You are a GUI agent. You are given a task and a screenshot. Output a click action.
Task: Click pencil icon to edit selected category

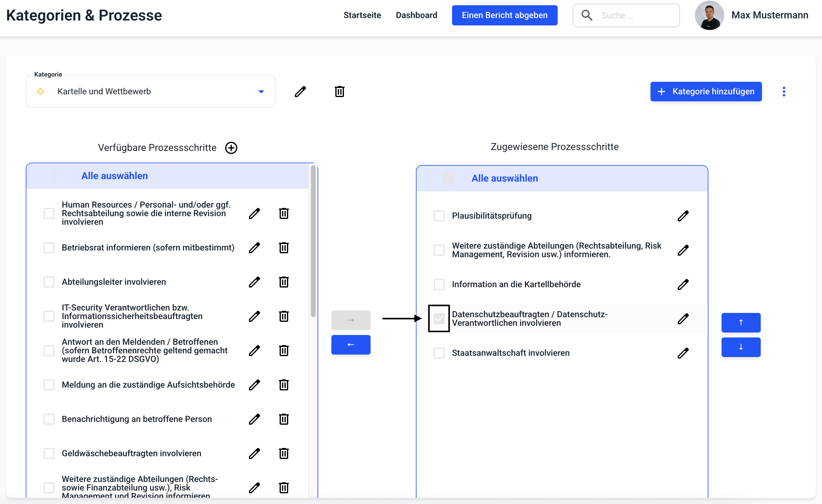click(x=300, y=91)
